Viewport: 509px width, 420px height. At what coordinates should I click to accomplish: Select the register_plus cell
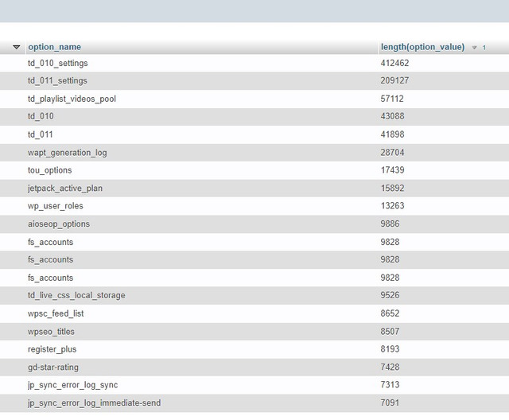point(52,349)
